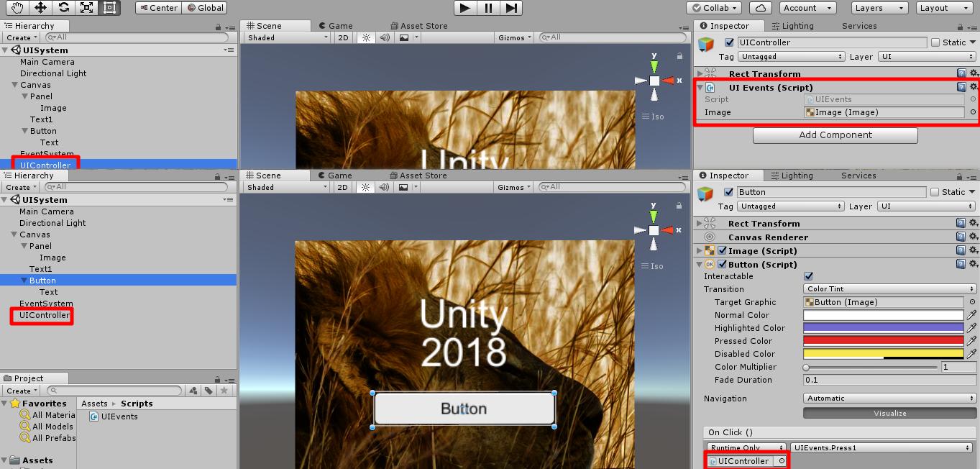Click the Visualize navigation button
980x469 pixels.
click(890, 413)
